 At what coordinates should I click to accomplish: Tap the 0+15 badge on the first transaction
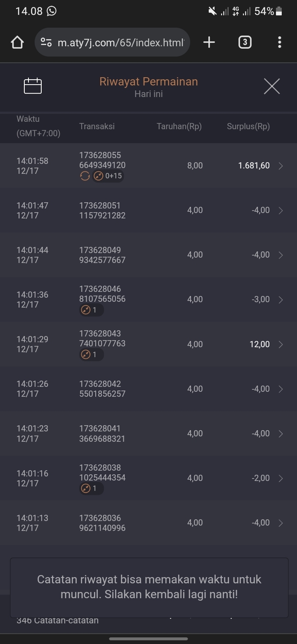click(108, 176)
